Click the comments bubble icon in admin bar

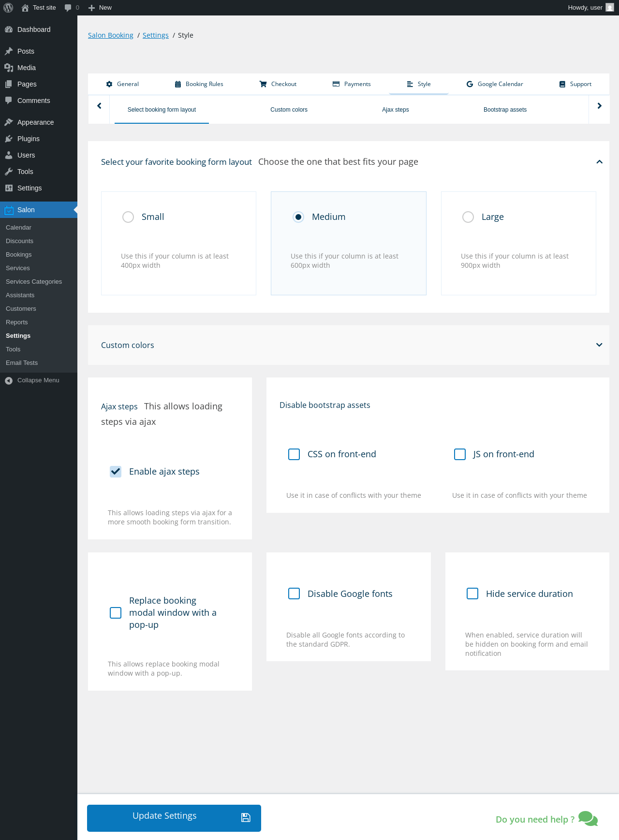tap(68, 8)
